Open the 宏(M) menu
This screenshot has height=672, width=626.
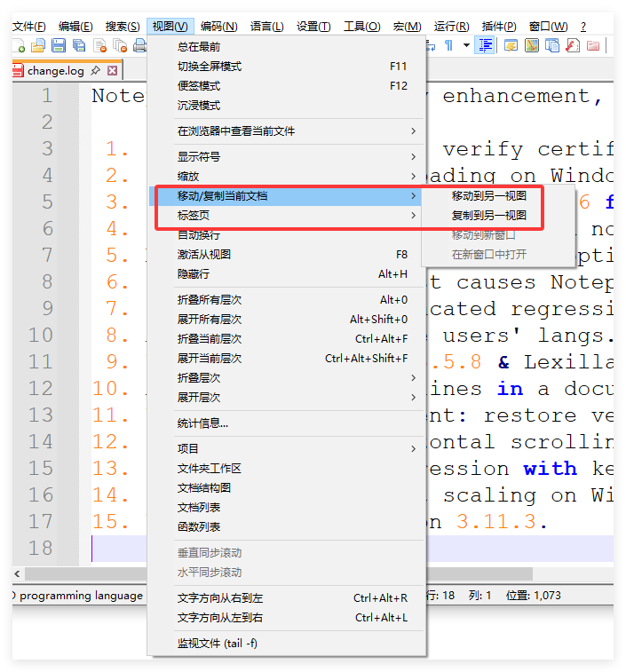(407, 27)
